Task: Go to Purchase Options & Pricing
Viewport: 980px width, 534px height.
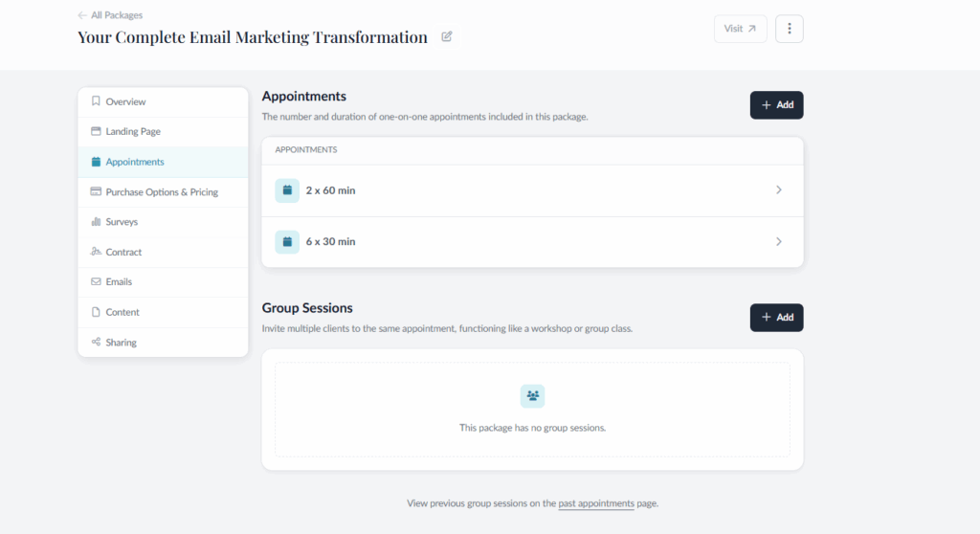Action: (x=163, y=191)
